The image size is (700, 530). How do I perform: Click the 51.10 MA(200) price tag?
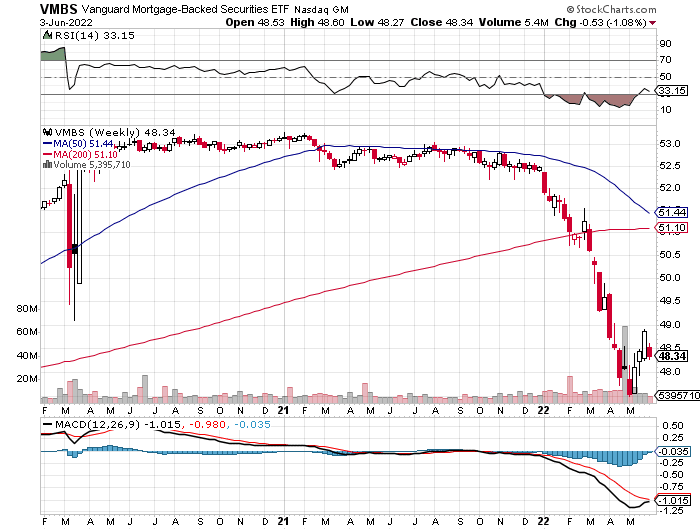(671, 228)
